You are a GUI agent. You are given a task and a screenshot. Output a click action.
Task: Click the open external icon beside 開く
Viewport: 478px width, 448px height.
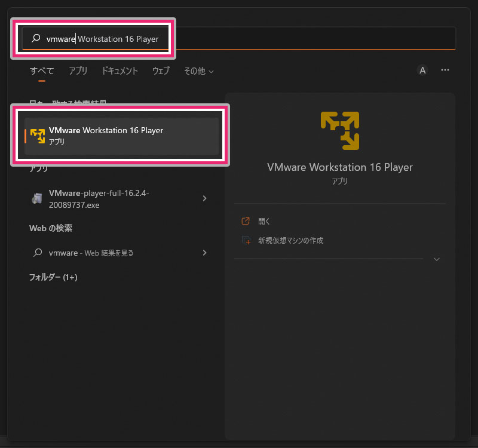246,221
